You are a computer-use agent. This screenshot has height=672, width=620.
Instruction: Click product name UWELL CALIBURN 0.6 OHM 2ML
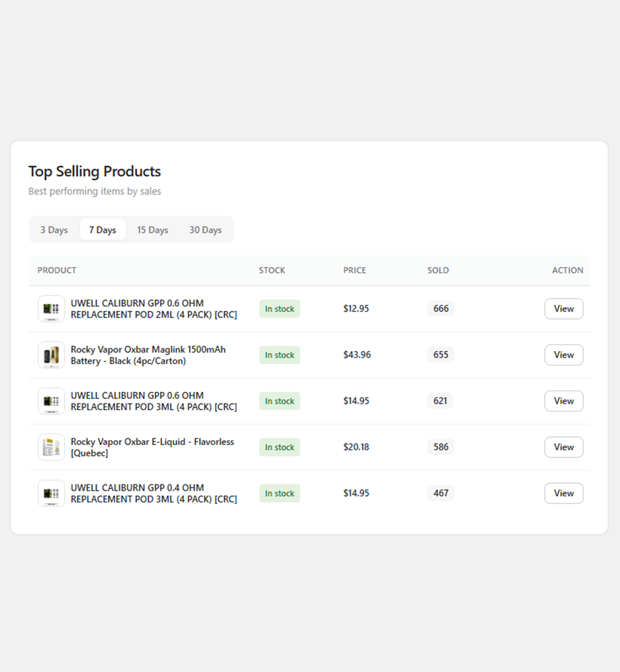pos(154,308)
